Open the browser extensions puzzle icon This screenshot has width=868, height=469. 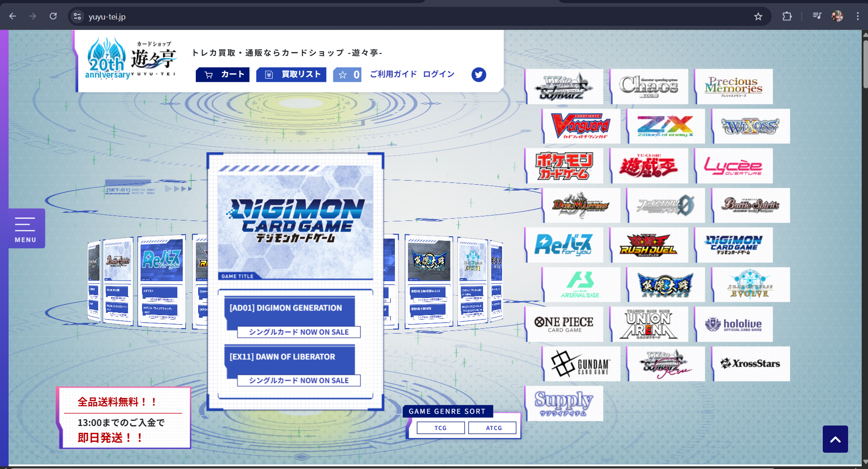coord(787,16)
